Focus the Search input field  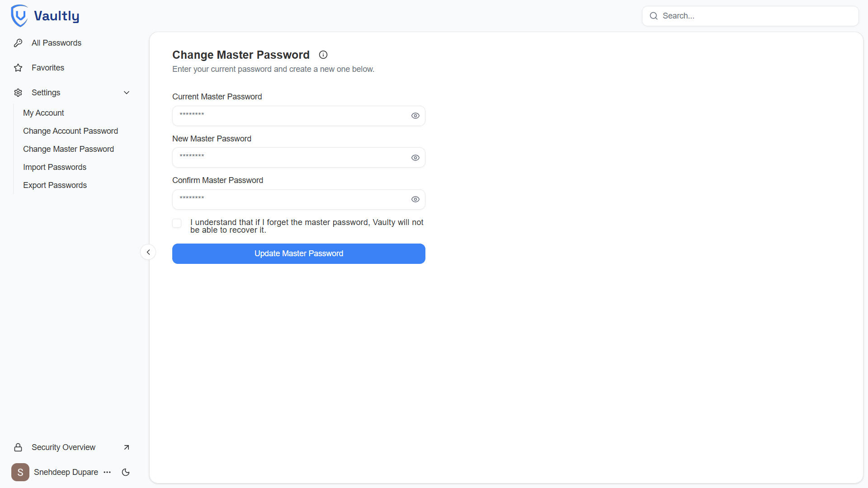[755, 16]
